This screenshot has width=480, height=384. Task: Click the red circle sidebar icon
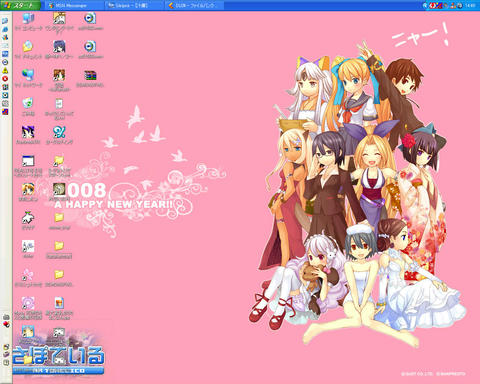coord(5,79)
